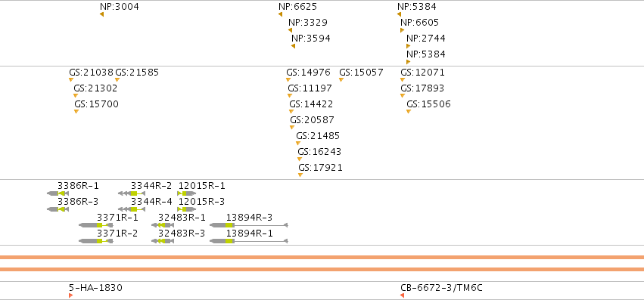This screenshot has width=644, height=300.
Task: Click the 12015R-3 transcript label
Action: (201, 202)
